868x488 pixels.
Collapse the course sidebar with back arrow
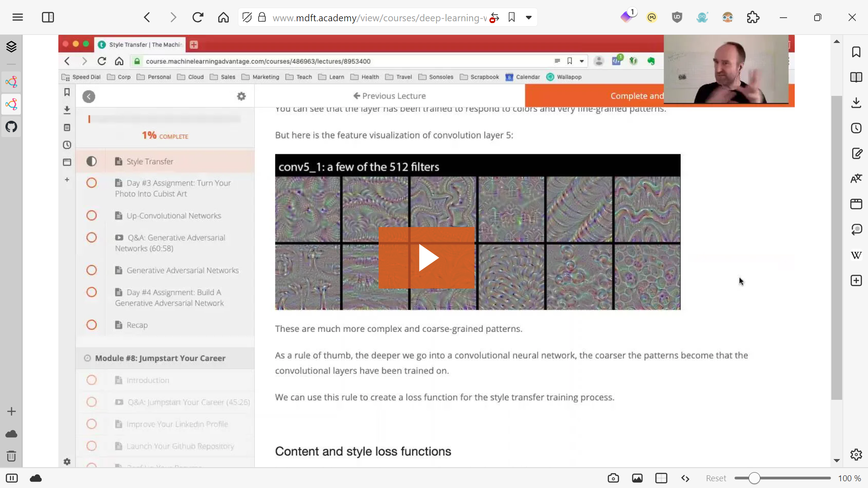click(x=89, y=96)
